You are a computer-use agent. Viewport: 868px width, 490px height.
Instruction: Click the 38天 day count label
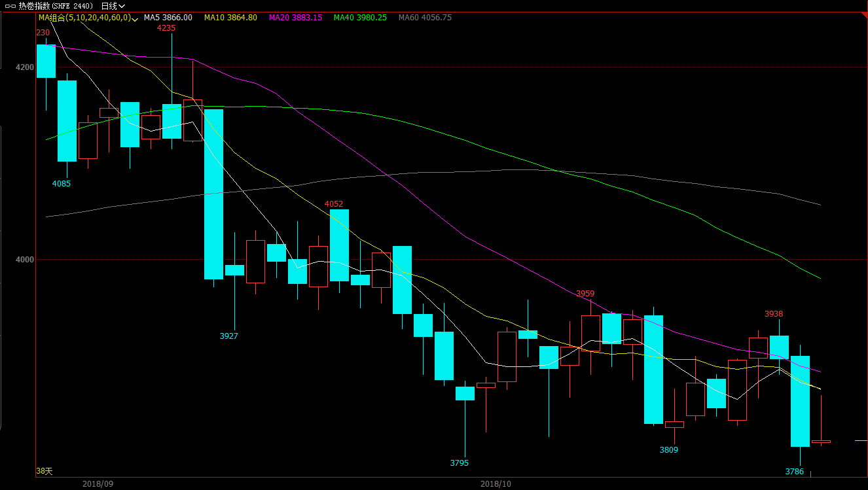point(44,471)
